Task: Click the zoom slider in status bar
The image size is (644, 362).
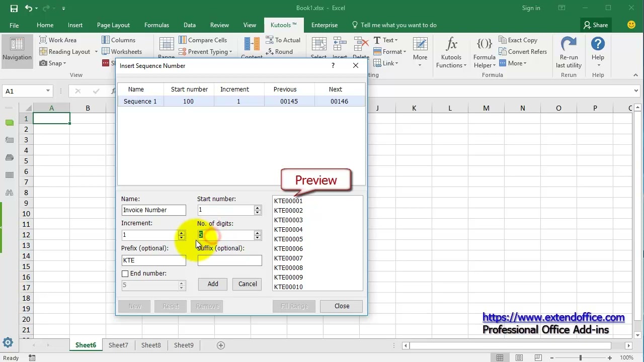Action: pos(580,358)
